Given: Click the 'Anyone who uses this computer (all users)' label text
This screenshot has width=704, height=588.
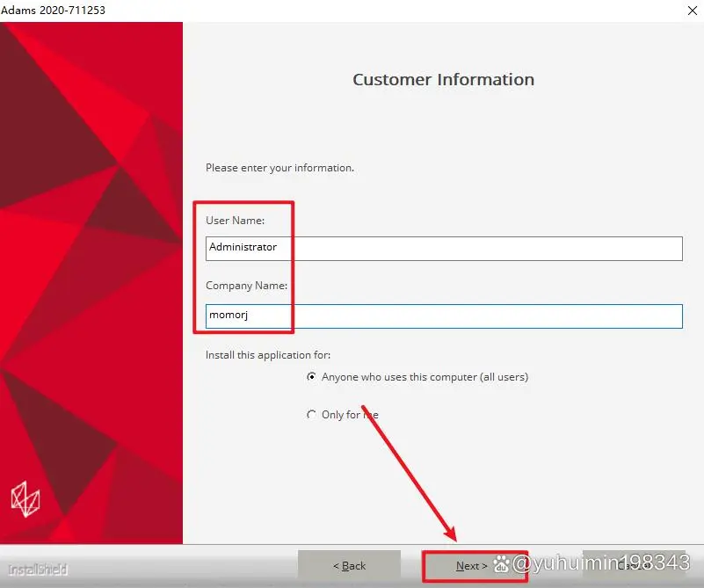Looking at the screenshot, I should click(425, 377).
